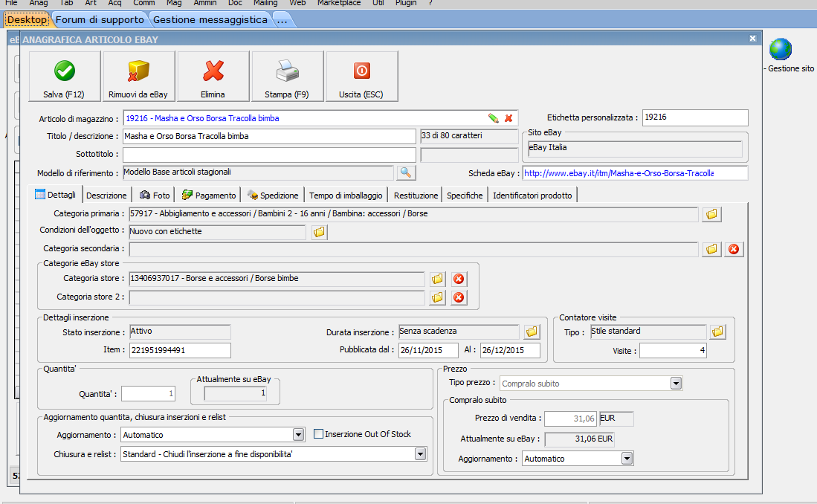Open folder icon for Categoria primaria

coord(711,214)
